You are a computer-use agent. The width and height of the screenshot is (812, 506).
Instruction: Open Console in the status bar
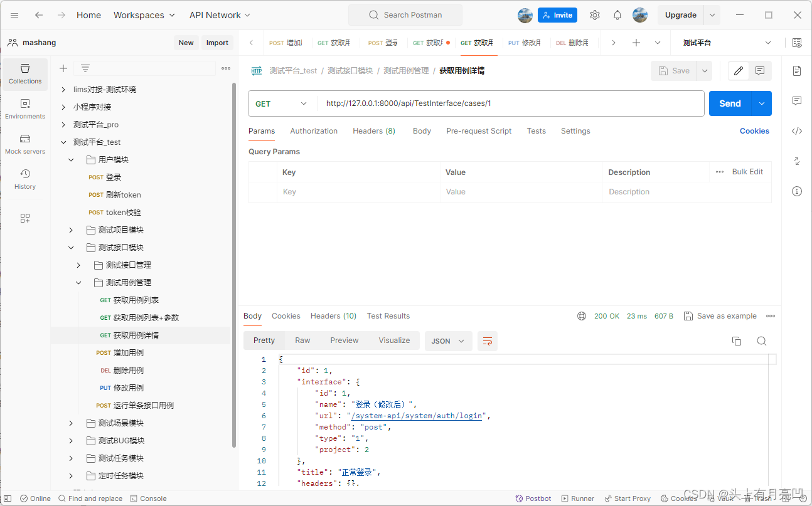coord(149,498)
